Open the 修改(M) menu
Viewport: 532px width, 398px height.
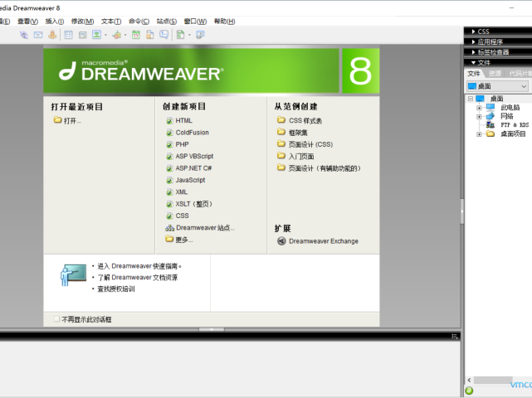point(82,22)
